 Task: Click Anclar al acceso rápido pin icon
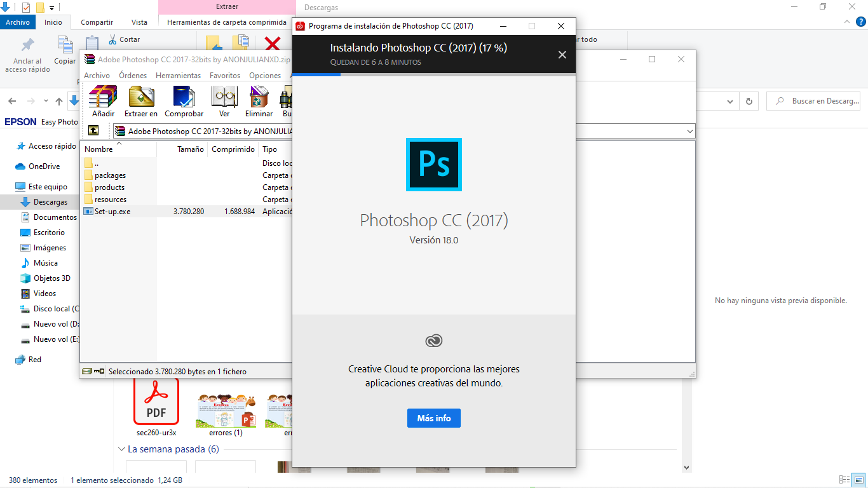(27, 45)
